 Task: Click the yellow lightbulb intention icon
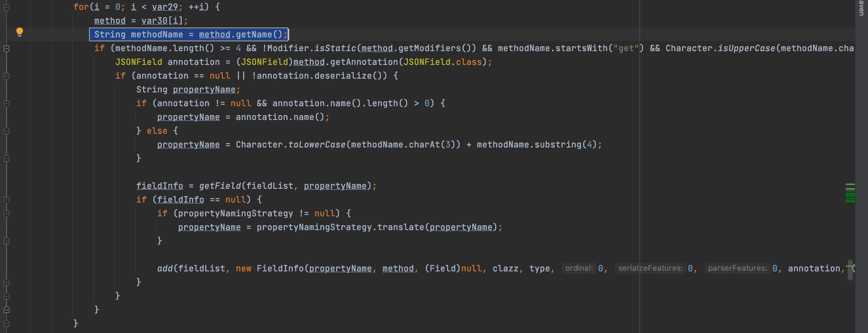20,32
